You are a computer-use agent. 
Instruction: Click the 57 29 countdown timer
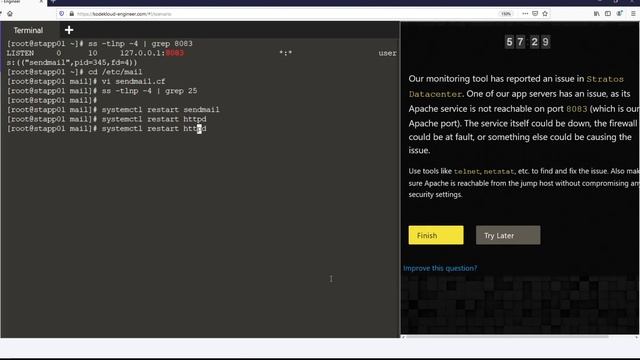527,42
